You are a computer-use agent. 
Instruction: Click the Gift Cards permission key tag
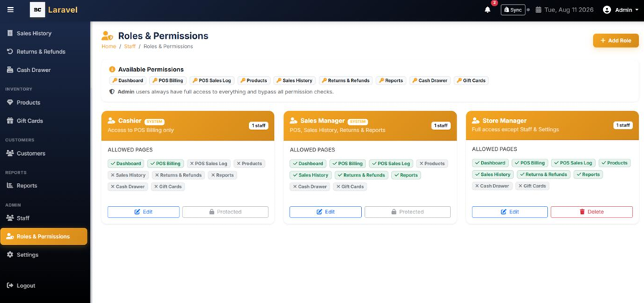pyautogui.click(x=471, y=80)
